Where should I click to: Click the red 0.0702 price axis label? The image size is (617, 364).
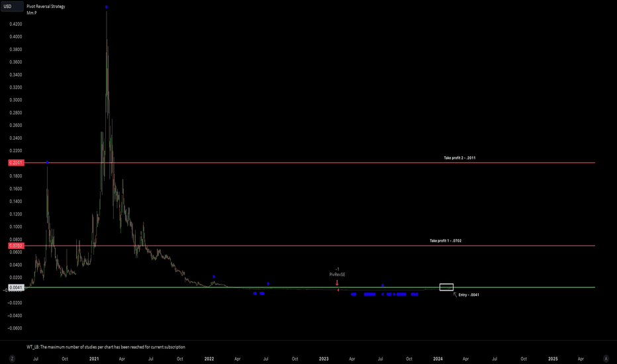click(16, 246)
